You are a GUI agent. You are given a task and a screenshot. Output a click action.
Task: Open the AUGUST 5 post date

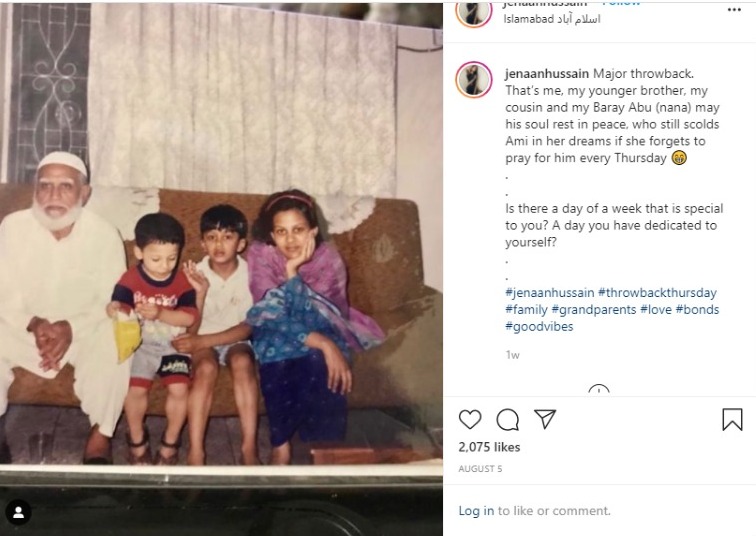480,469
